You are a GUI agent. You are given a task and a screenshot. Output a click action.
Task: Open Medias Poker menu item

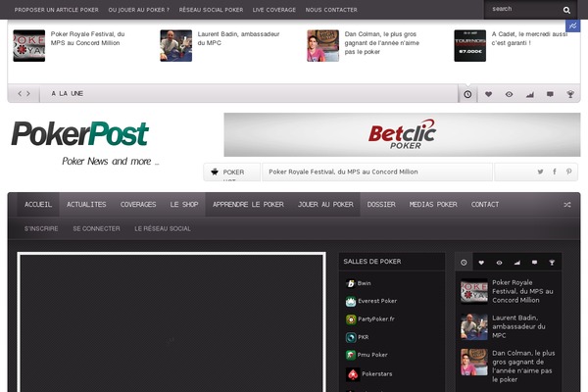[433, 205]
